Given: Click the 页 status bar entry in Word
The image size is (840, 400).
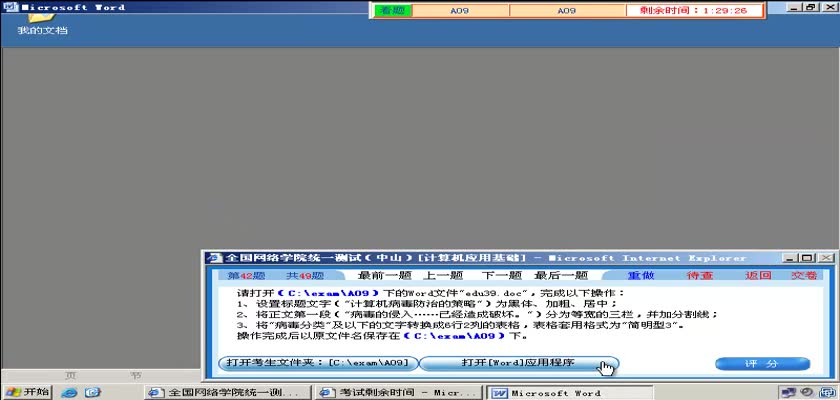Looking at the screenshot, I should (71, 375).
